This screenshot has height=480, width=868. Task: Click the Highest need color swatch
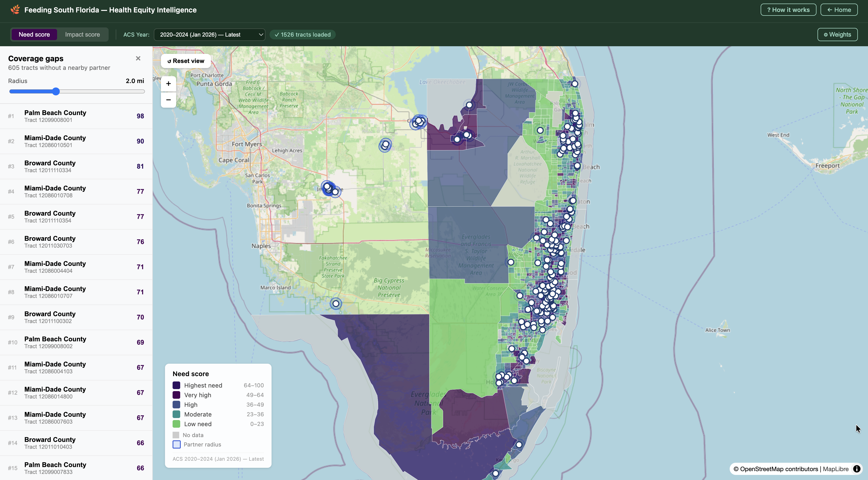[176, 385]
